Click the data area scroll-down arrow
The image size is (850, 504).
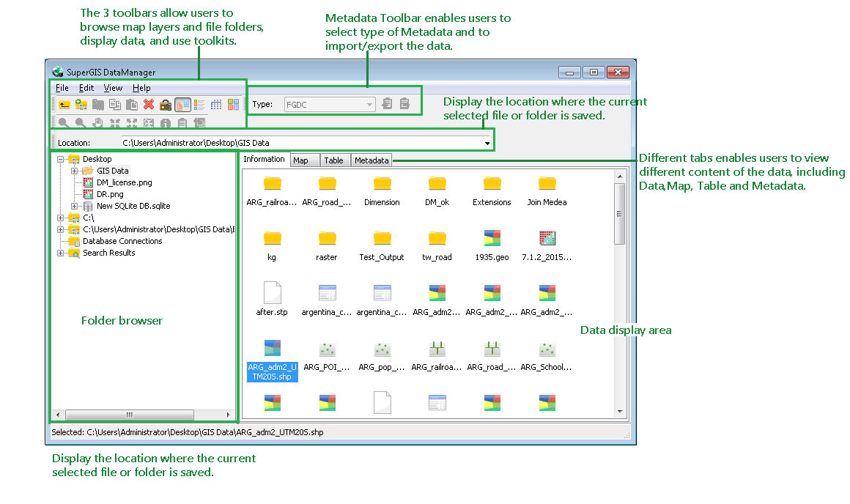coord(620,412)
